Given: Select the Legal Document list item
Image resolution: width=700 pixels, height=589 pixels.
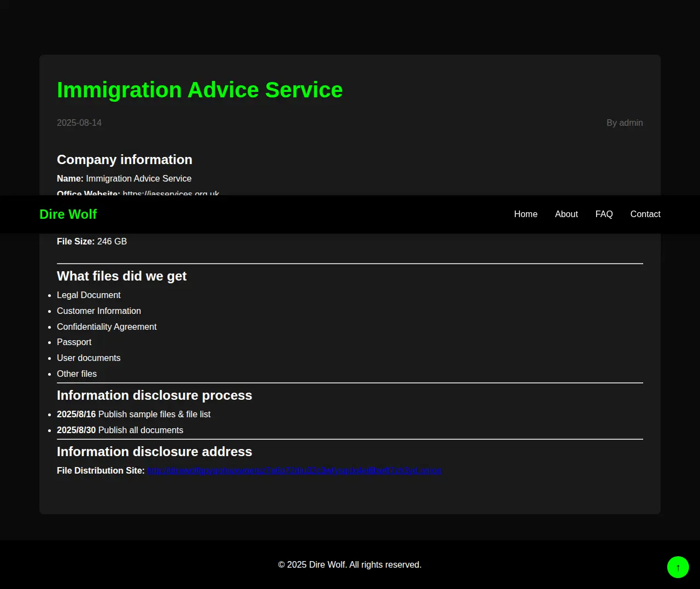Looking at the screenshot, I should tap(89, 295).
